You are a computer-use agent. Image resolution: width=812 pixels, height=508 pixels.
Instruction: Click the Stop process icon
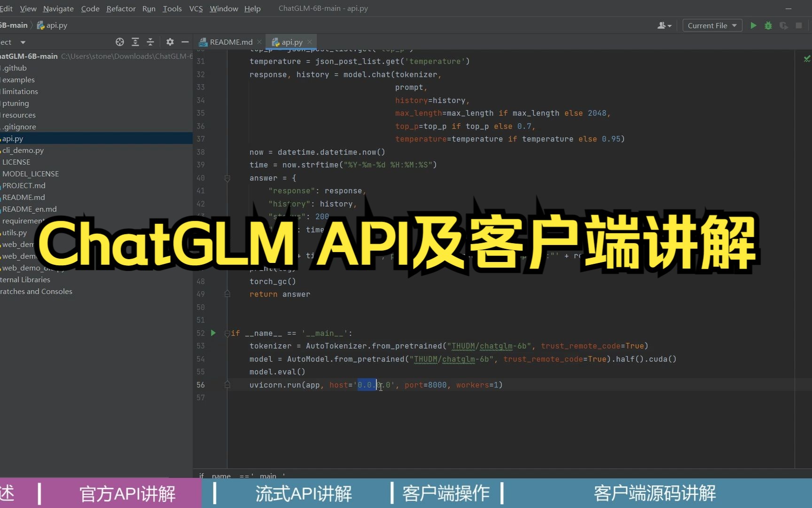click(798, 25)
